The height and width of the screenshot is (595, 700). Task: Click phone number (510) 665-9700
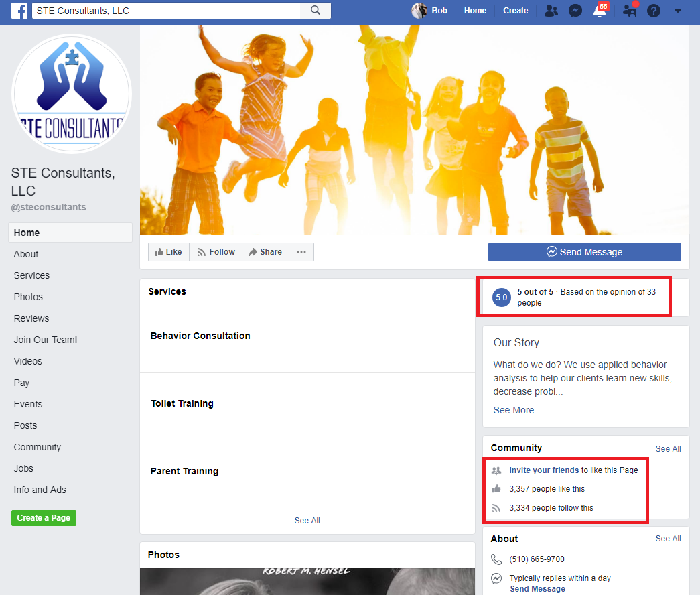pos(537,559)
